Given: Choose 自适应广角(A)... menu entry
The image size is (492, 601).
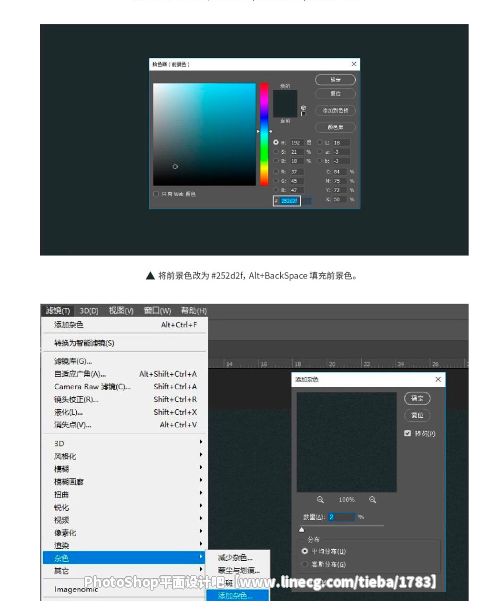Looking at the screenshot, I should 125,374.
